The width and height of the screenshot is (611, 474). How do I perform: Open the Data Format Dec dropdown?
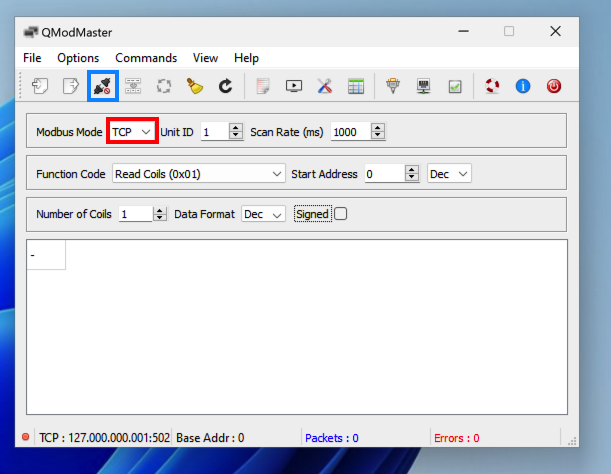263,214
